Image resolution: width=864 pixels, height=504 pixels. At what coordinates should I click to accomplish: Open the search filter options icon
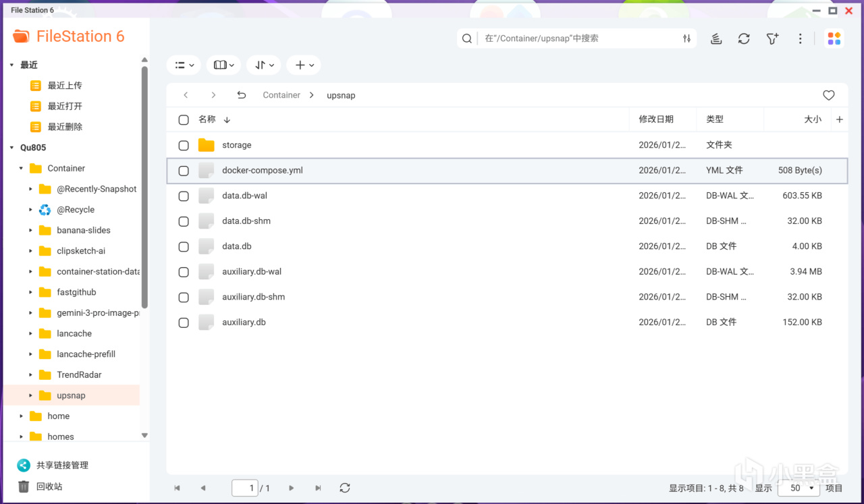686,38
